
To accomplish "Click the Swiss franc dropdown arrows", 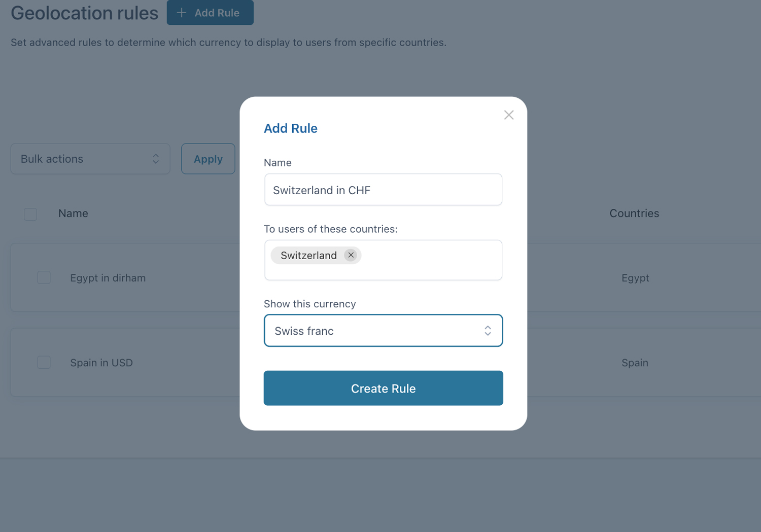I will [x=488, y=331].
